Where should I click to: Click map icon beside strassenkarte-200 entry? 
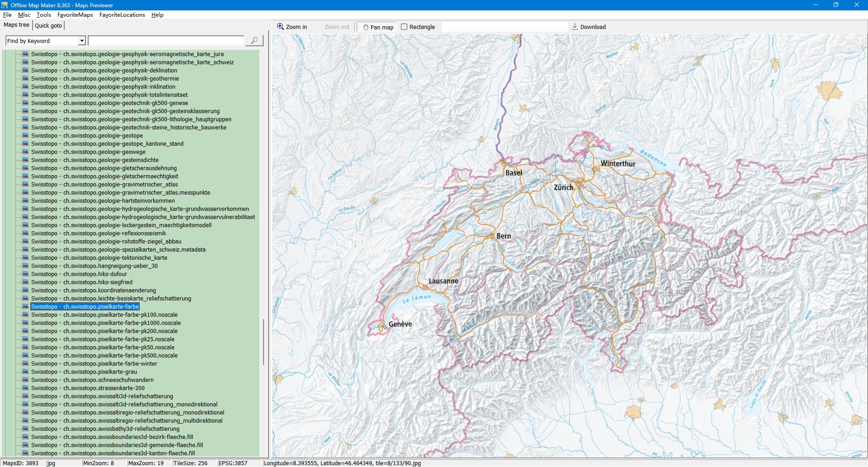(x=25, y=388)
